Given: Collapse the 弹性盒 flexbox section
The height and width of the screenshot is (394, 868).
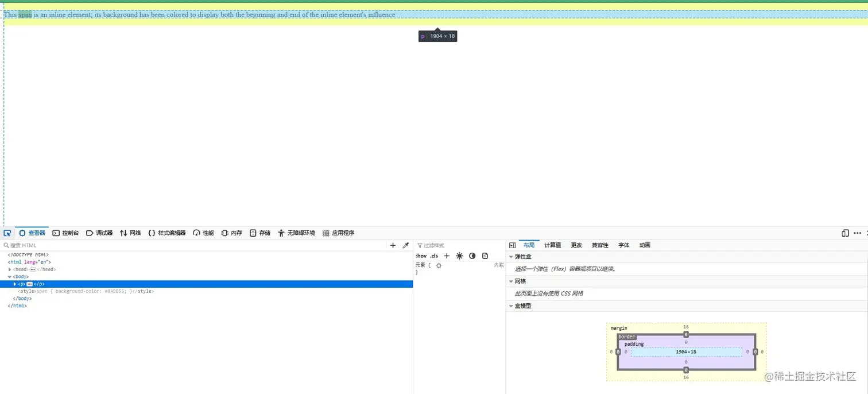Looking at the screenshot, I should pyautogui.click(x=511, y=257).
